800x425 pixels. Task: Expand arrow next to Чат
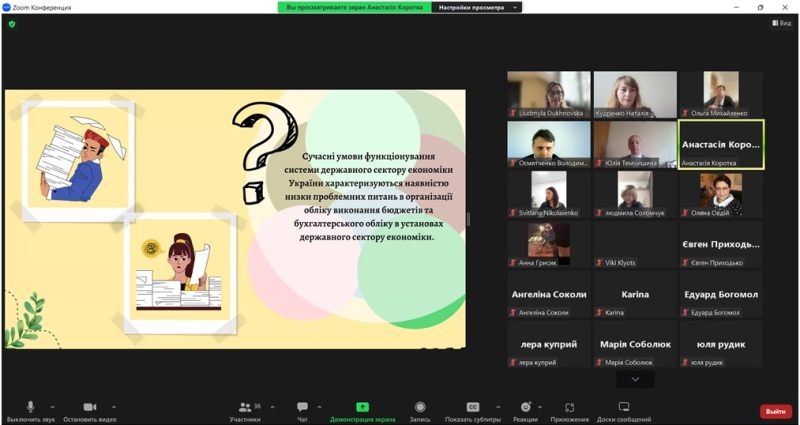coord(319,407)
